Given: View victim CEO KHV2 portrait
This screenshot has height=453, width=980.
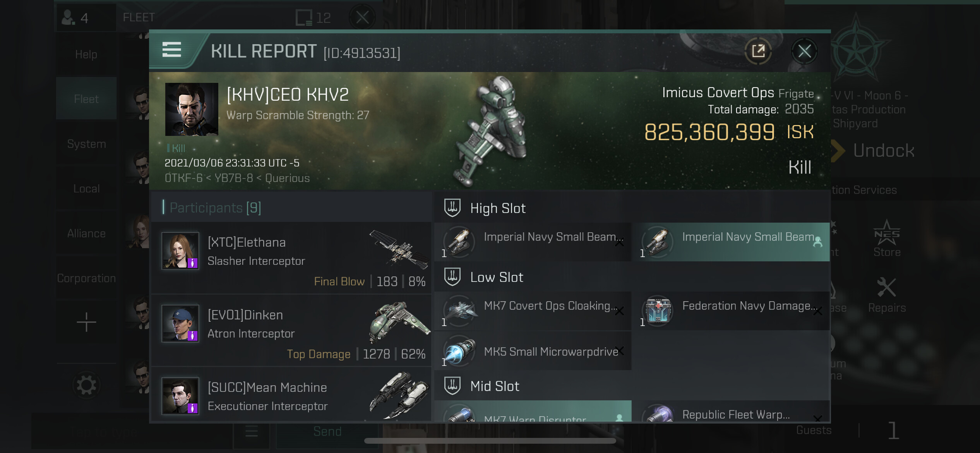Looking at the screenshot, I should pyautogui.click(x=192, y=109).
